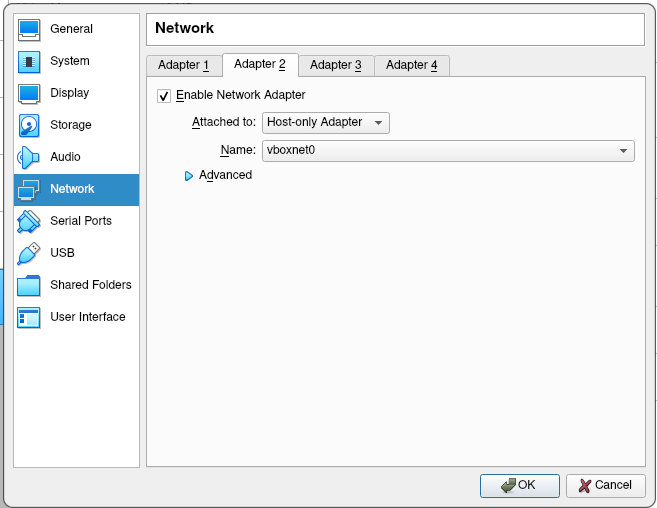Click the green arrow icon on OK
The height and width of the screenshot is (508, 657).
508,485
